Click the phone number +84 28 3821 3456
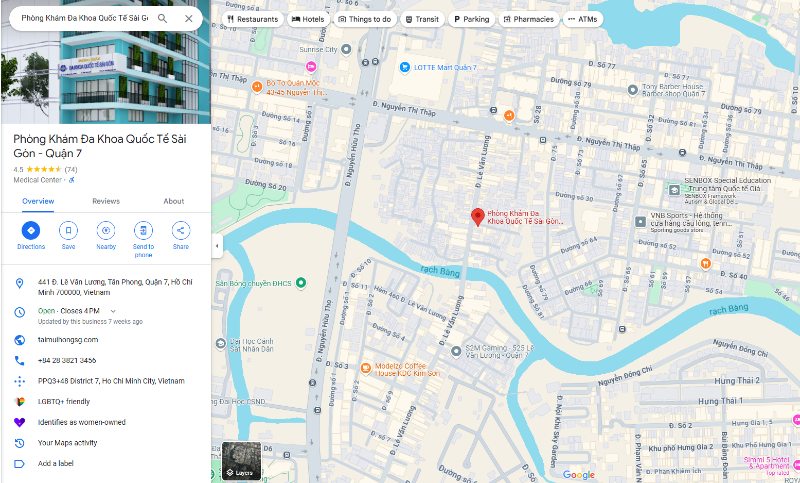Screen dimensions: 800x483 (67, 360)
